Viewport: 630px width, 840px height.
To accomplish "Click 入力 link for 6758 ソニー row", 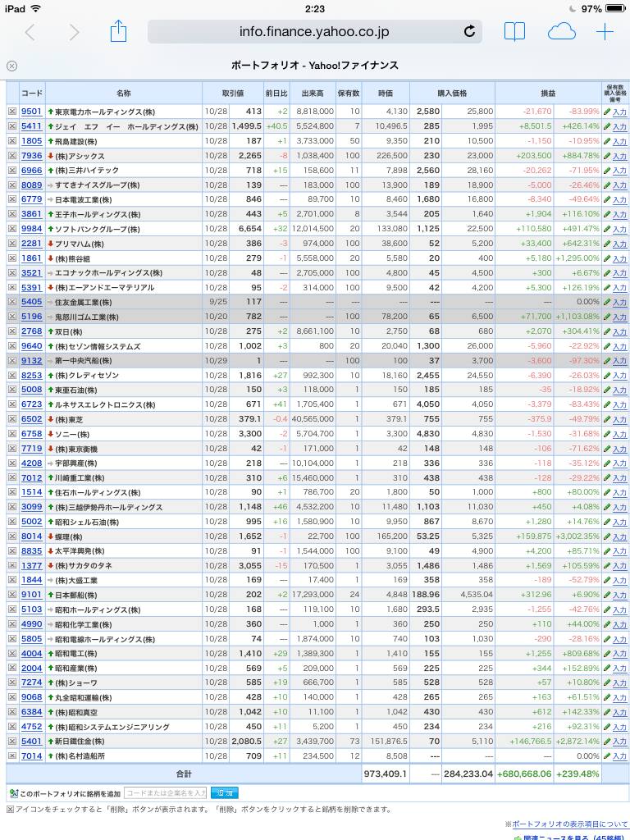I will [619, 435].
